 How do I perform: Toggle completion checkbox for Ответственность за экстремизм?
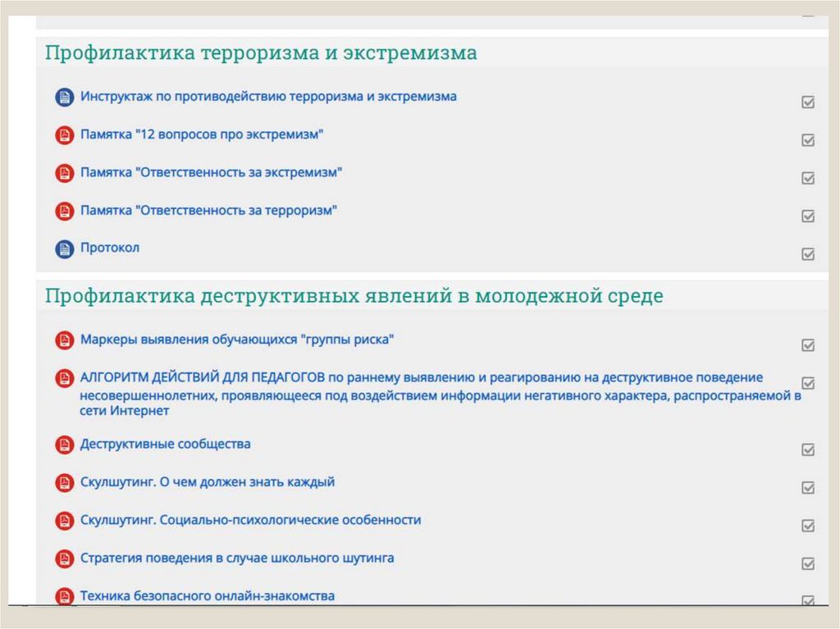point(808,178)
